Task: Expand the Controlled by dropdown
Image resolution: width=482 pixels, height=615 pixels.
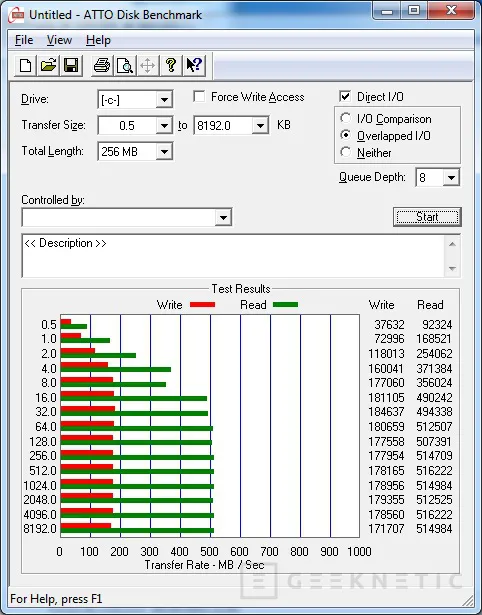Action: [223, 217]
